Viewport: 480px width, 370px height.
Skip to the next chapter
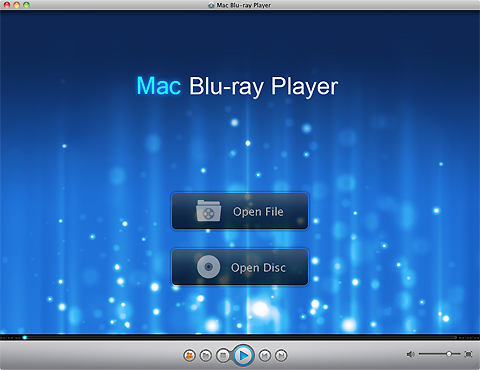(x=281, y=356)
